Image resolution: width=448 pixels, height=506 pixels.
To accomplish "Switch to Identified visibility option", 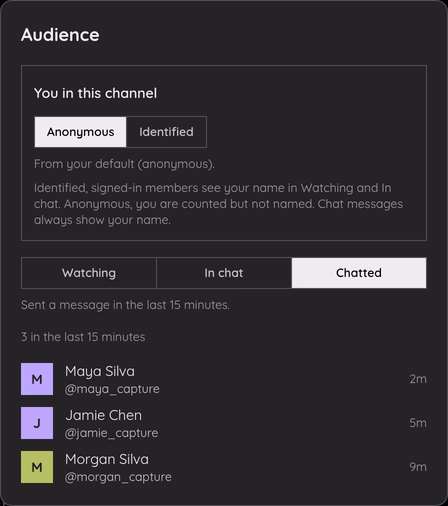I will [x=166, y=132].
